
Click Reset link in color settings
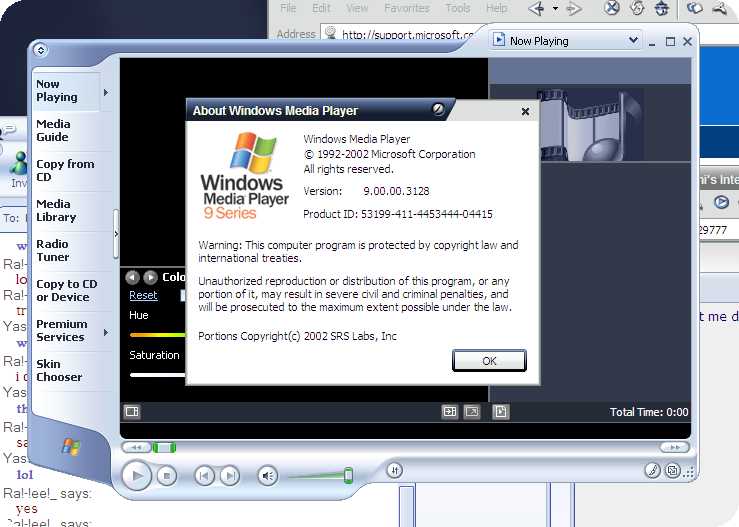143,295
